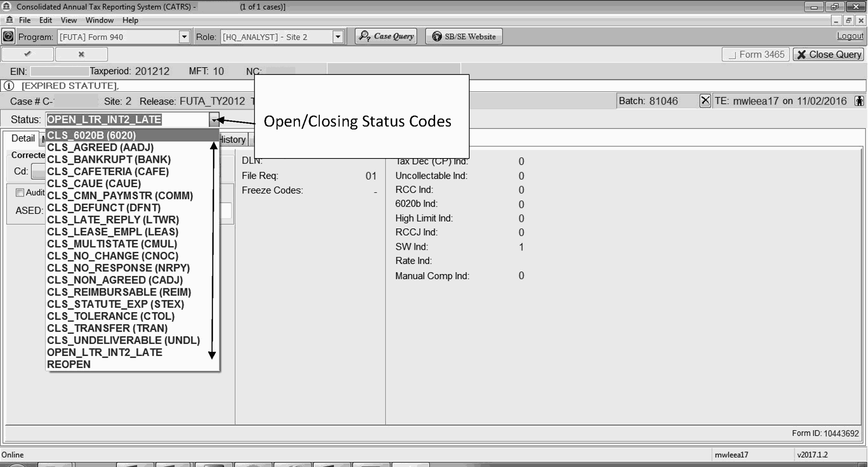Expand the Program dropdown arrow
Image resolution: width=868 pixels, height=467 pixels.
[x=184, y=37]
